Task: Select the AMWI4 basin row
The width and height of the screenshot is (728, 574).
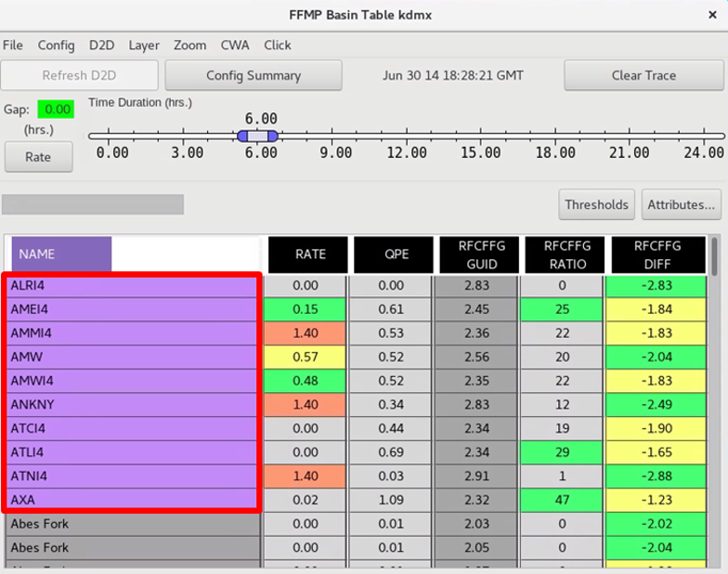Action: click(x=132, y=381)
